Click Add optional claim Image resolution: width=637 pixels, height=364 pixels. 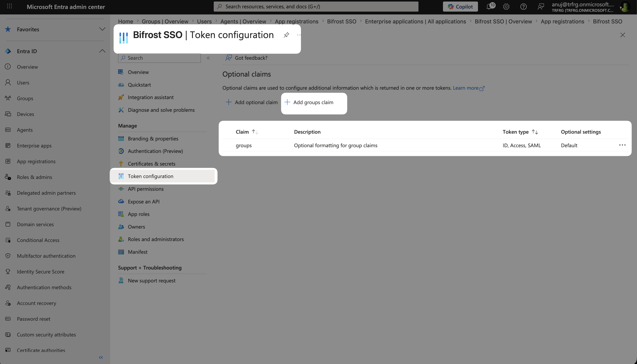click(252, 102)
